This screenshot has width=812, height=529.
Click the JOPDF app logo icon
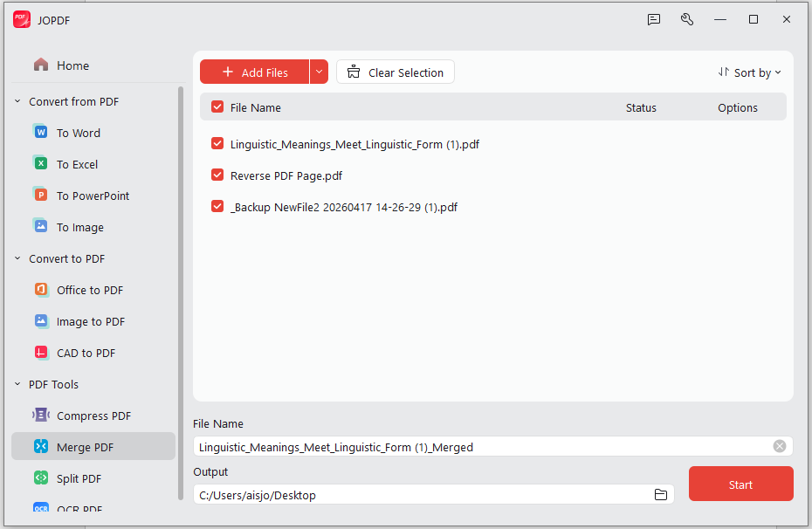point(22,20)
